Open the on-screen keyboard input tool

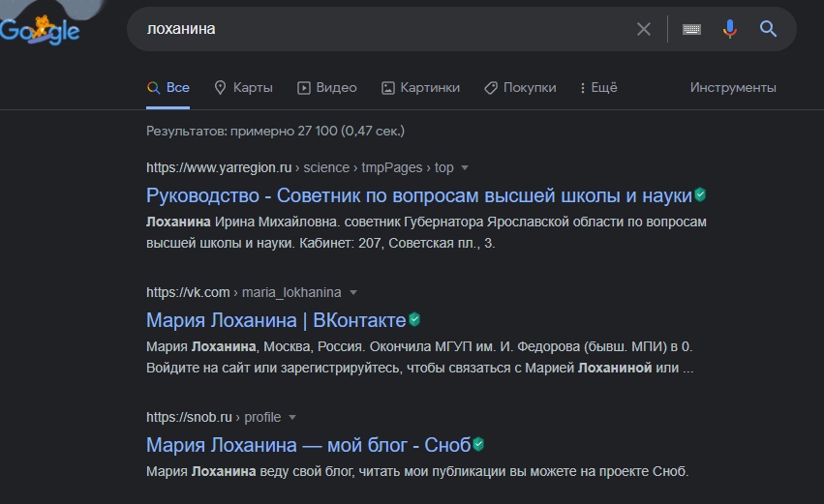click(691, 29)
